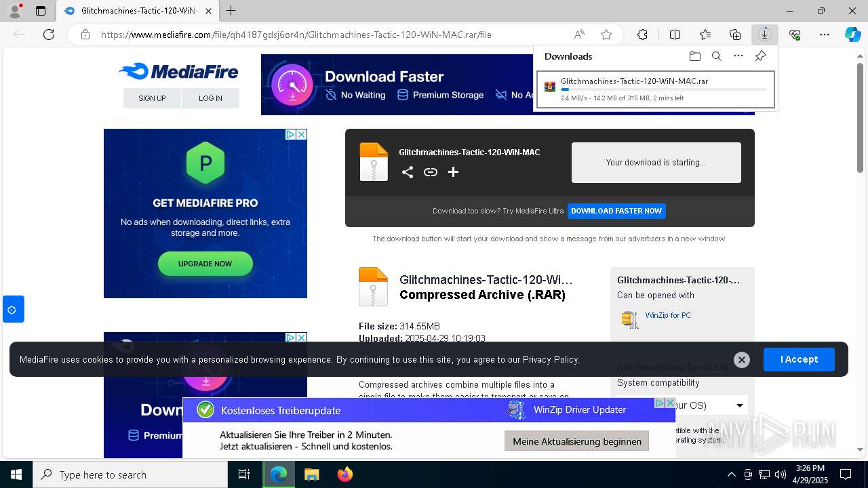The width and height of the screenshot is (868, 488).
Task: Close the MediaFire Pro ad
Action: pyautogui.click(x=302, y=134)
